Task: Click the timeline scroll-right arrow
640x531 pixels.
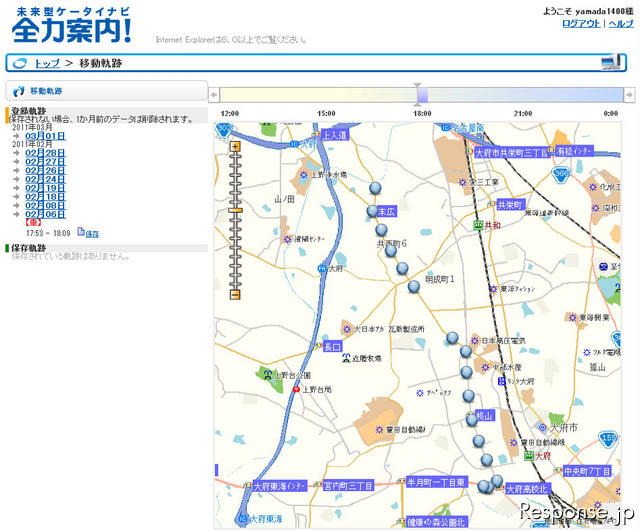Action: point(629,95)
